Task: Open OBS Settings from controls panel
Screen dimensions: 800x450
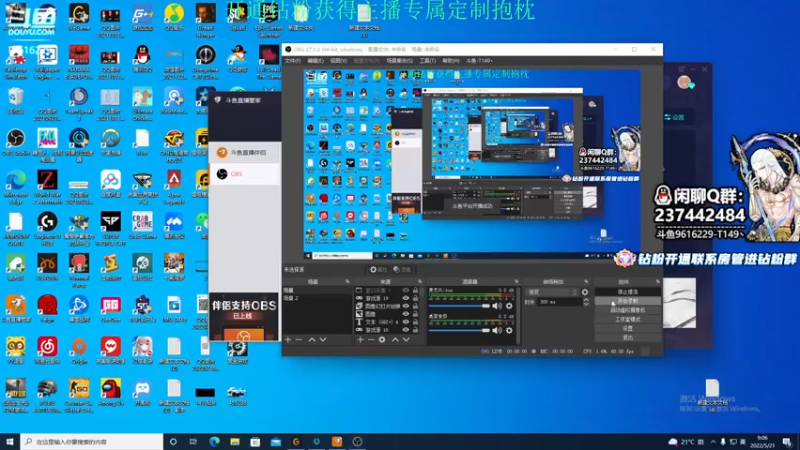Action: coord(628,329)
